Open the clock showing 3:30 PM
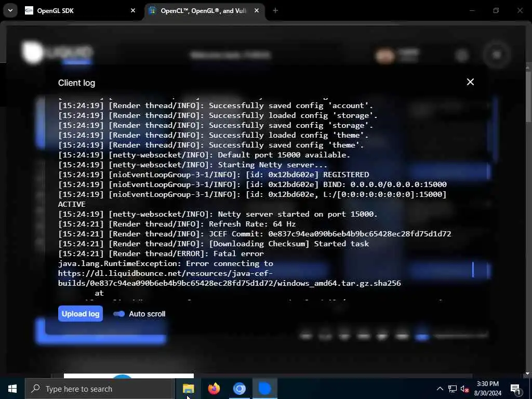The height and width of the screenshot is (399, 532). click(x=487, y=389)
